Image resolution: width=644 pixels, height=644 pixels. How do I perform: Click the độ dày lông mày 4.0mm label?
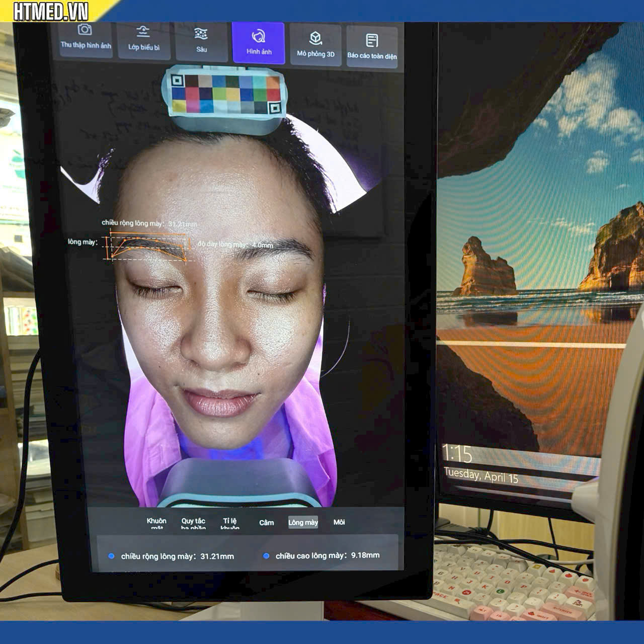235,245
